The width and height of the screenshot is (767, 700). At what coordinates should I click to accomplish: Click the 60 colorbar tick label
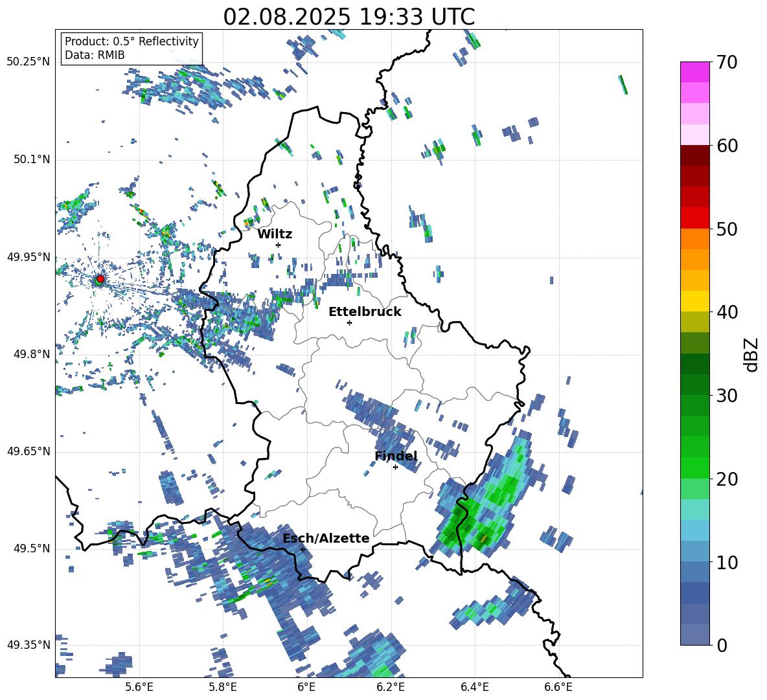click(x=726, y=146)
